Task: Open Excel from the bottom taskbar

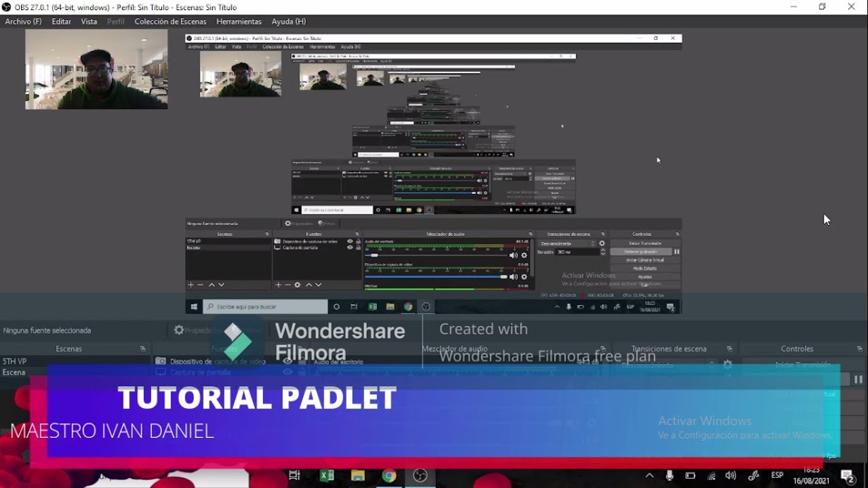Action: click(327, 475)
